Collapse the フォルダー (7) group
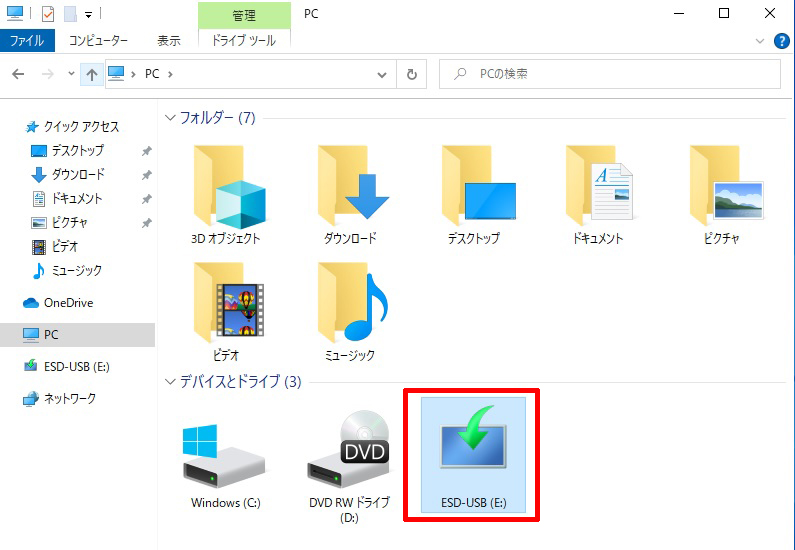This screenshot has width=795, height=550. click(170, 118)
